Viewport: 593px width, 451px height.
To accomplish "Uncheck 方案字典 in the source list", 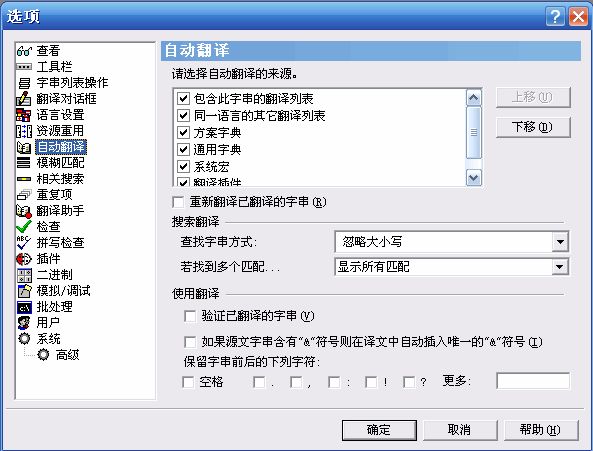I will 183,133.
